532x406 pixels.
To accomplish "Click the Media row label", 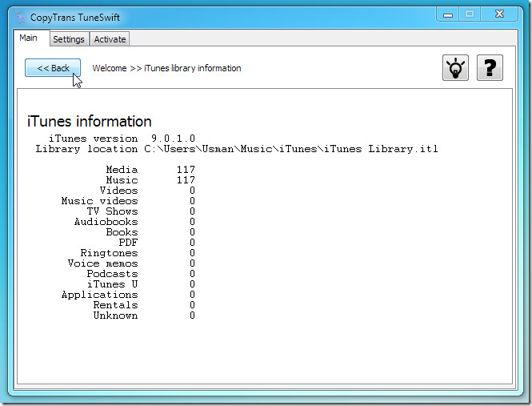I will pyautogui.click(x=122, y=170).
